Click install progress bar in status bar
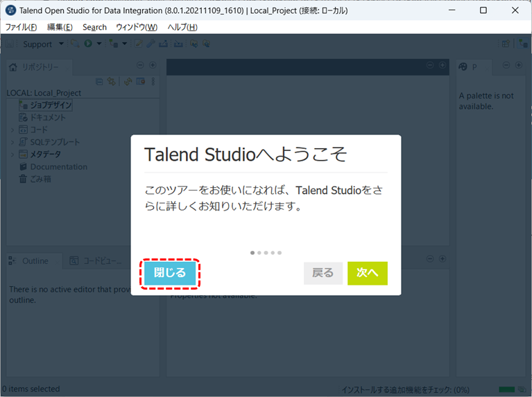This screenshot has width=532, height=397. [x=507, y=389]
